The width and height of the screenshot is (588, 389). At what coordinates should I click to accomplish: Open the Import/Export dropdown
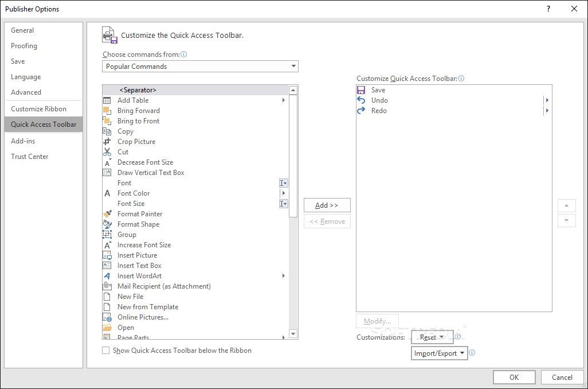(x=439, y=353)
